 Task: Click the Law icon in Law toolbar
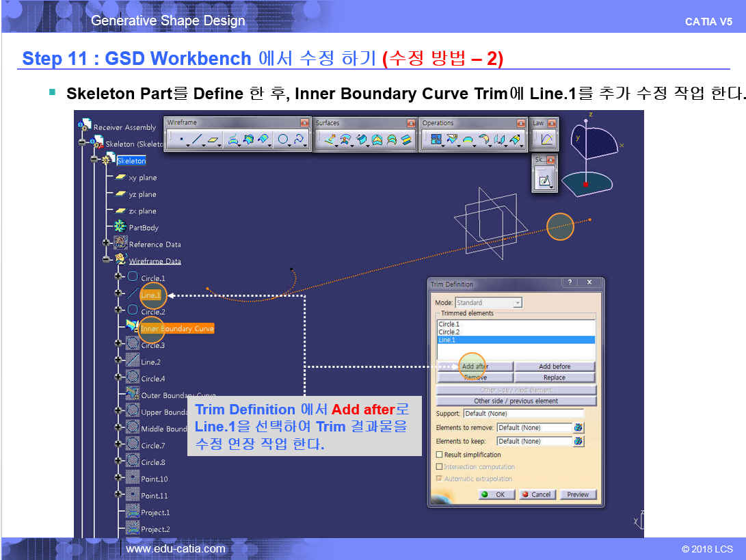pos(546,140)
